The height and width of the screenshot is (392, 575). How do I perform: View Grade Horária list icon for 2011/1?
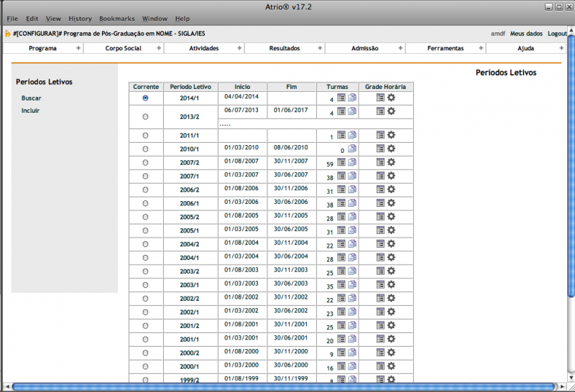[380, 135]
